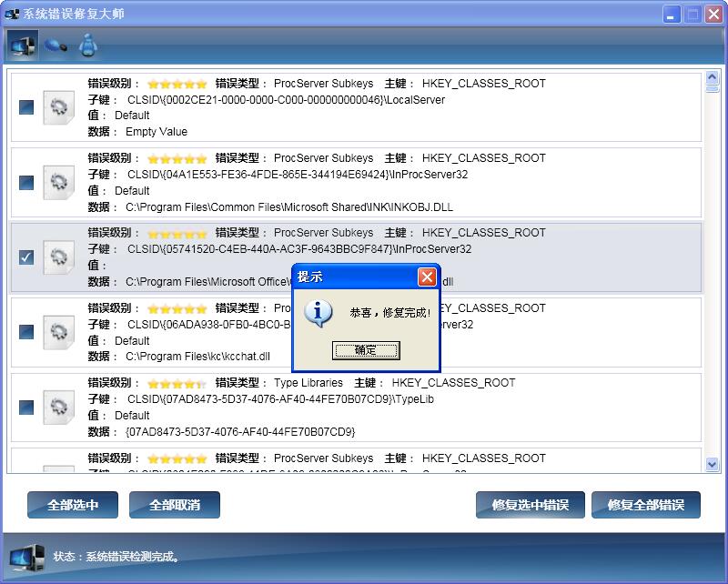Click the penguin QQ toolbar icon
The image size is (728, 584).
87,45
